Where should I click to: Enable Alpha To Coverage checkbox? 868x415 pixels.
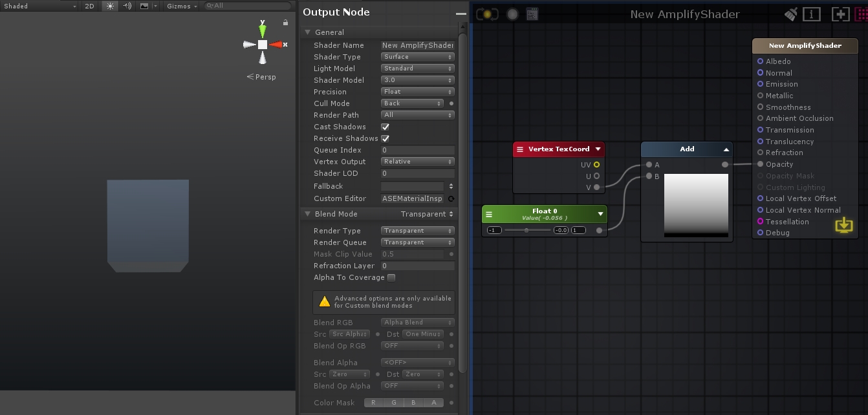tap(391, 277)
